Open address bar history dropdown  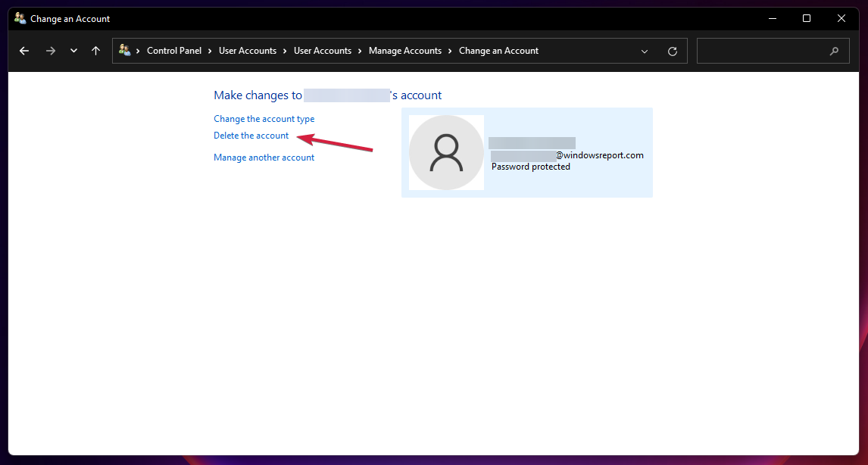(645, 51)
